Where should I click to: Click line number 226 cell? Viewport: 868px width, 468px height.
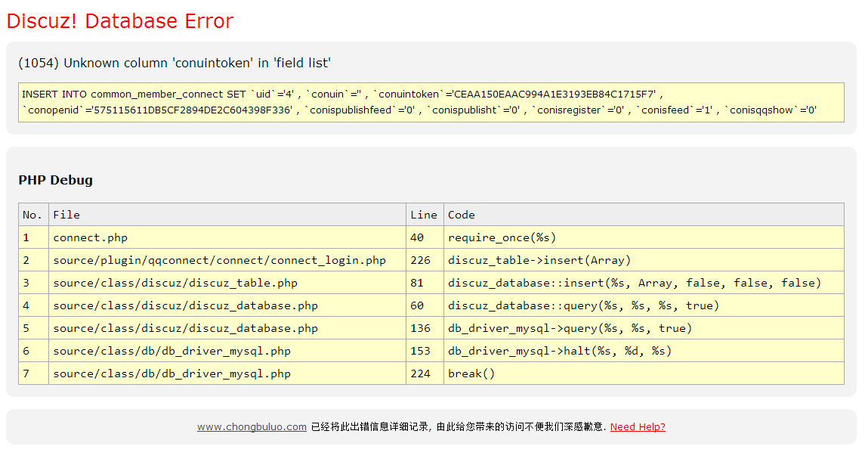pos(425,260)
